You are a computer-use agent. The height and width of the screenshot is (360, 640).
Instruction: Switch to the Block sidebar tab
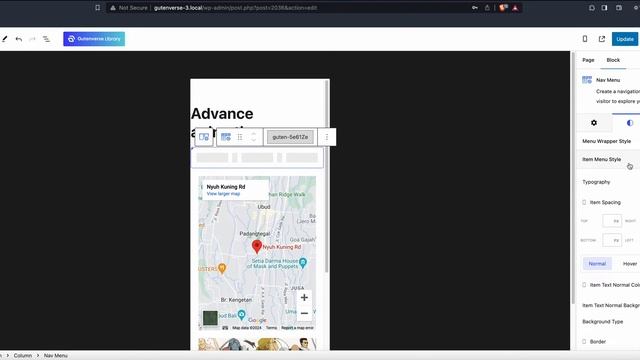coord(613,60)
